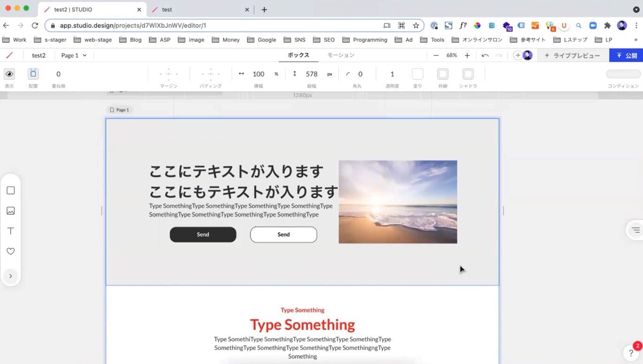Screen dimensions: 643x364
Task: Open the Page 1 dropdown
Action: (74, 55)
